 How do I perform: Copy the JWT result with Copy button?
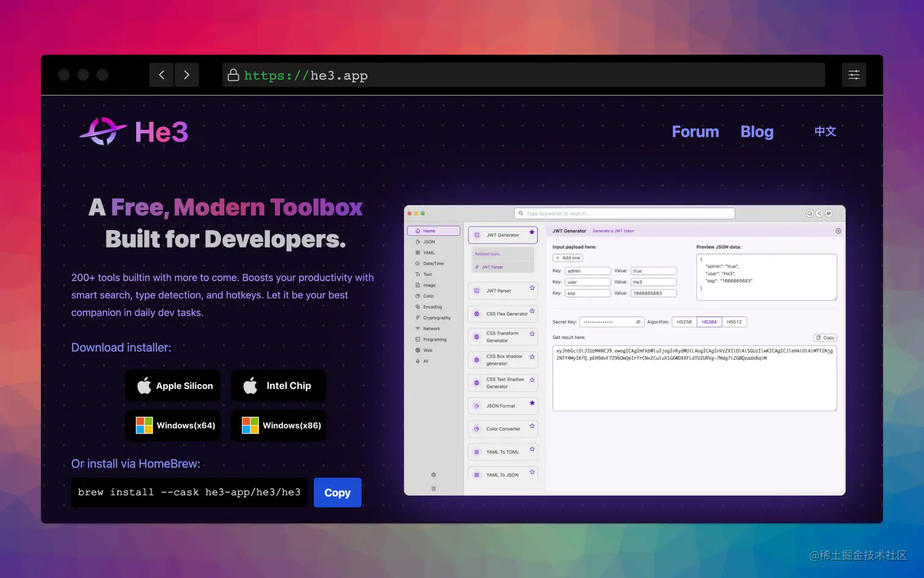coord(825,338)
